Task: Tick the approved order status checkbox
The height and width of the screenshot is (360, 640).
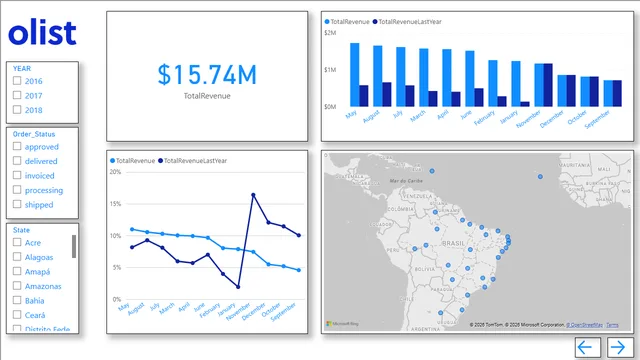Action: click(17, 146)
